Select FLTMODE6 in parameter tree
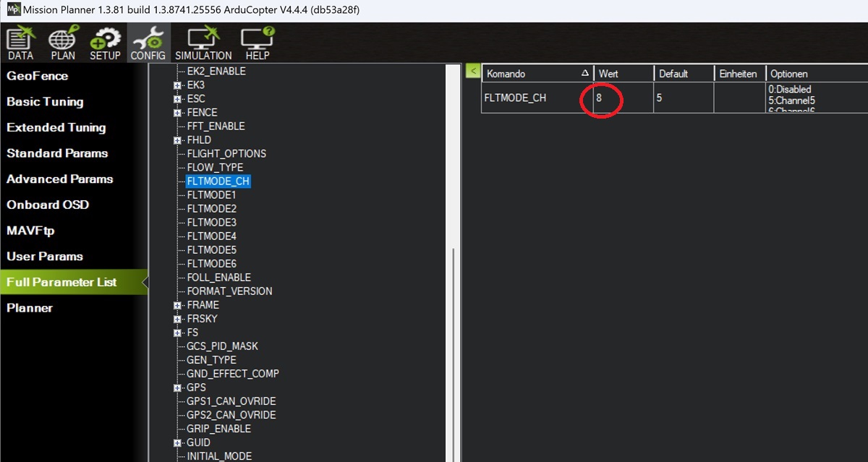The width and height of the screenshot is (868, 462). (211, 264)
